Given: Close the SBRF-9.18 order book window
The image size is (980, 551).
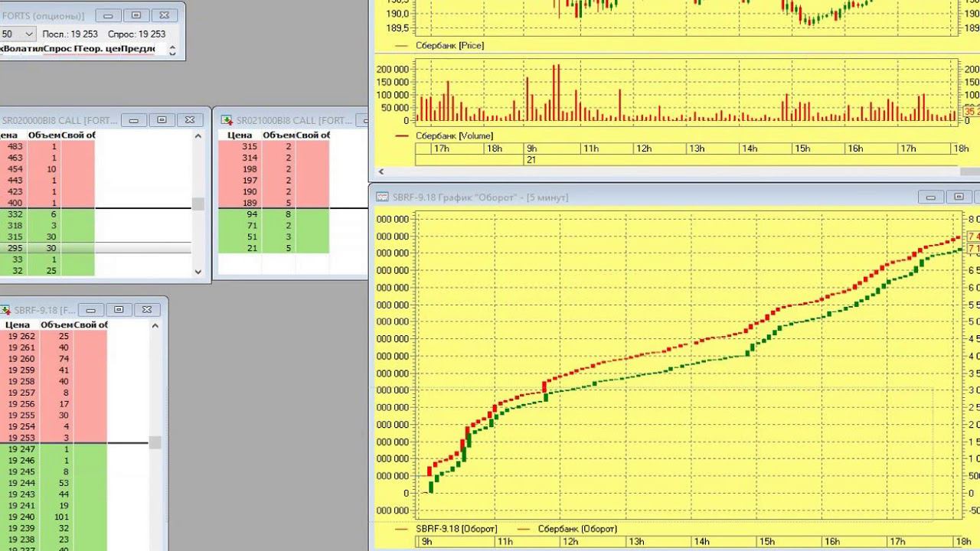Looking at the screenshot, I should (x=146, y=310).
